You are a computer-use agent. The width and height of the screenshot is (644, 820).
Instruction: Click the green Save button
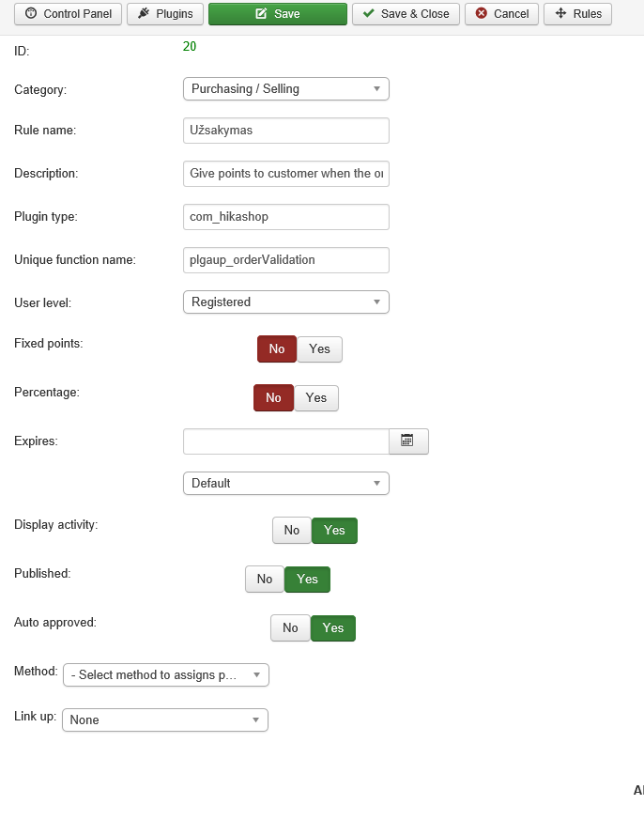tap(277, 14)
